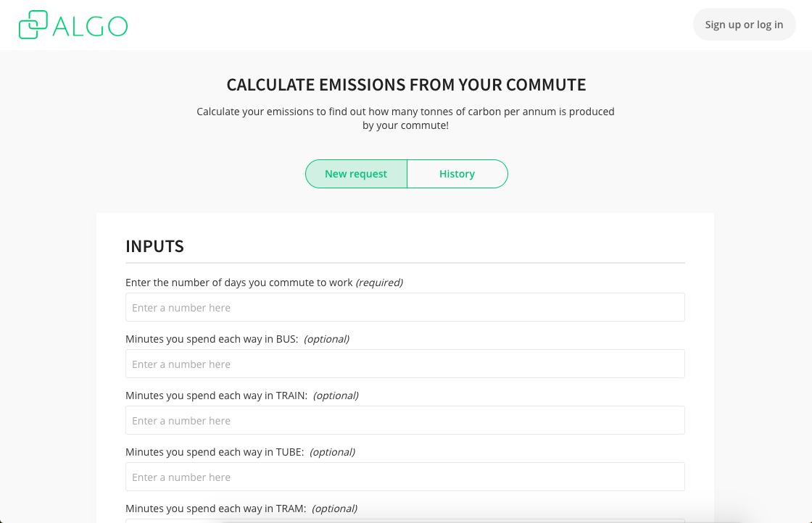Click the days you commute to work label
This screenshot has height=523, width=812.
239,283
